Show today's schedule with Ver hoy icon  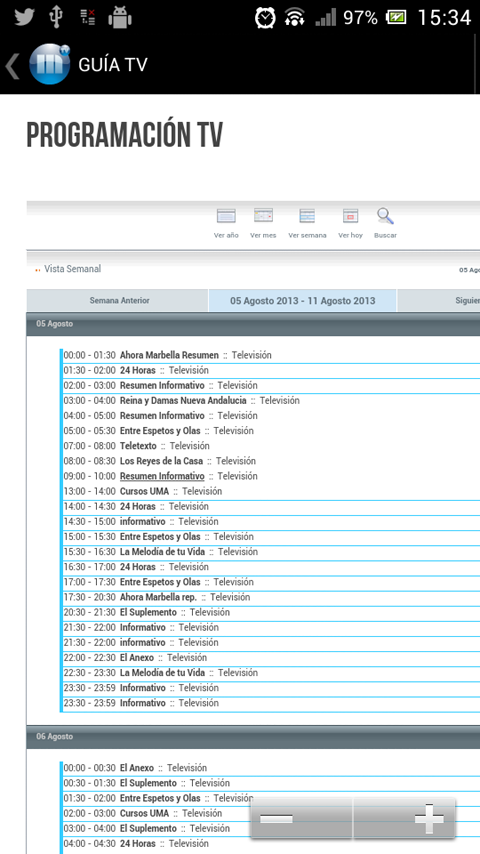pyautogui.click(x=350, y=216)
